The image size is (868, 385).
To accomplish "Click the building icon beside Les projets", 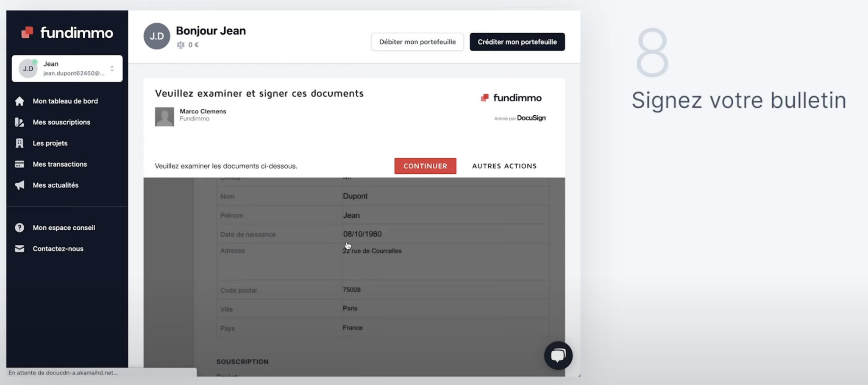I will (19, 143).
